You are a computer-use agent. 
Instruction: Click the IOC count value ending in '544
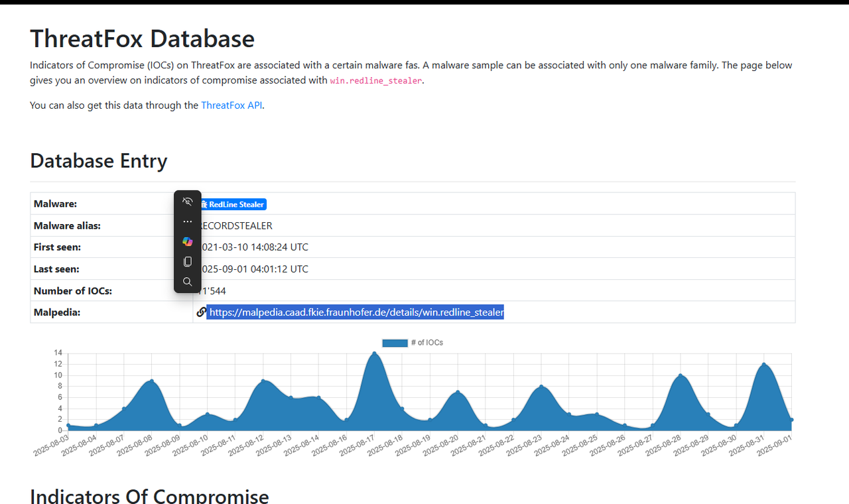pos(212,290)
